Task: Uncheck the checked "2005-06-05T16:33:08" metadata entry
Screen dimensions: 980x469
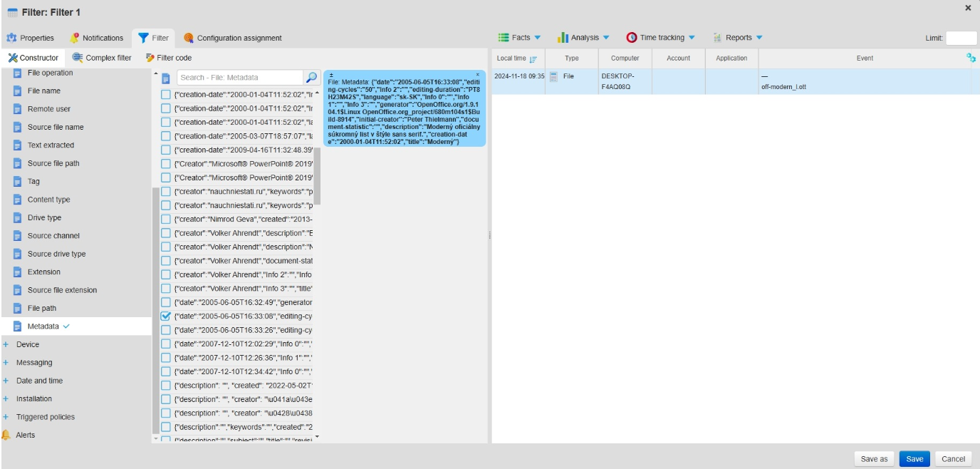Action: click(166, 316)
